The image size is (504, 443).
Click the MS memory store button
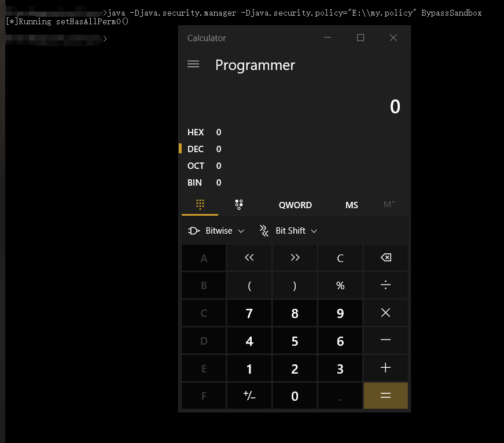pyautogui.click(x=351, y=205)
